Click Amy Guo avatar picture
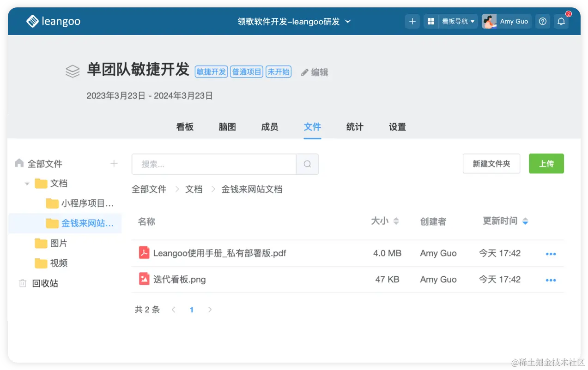The image size is (588, 370). (x=489, y=21)
